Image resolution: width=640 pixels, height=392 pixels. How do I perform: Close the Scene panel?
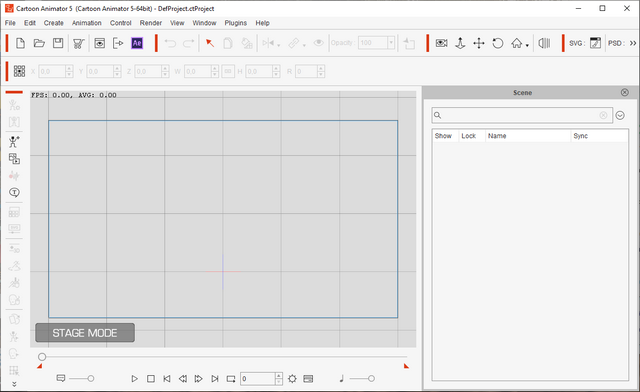tap(624, 92)
